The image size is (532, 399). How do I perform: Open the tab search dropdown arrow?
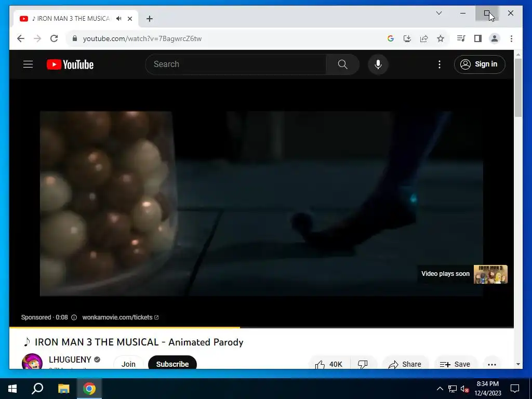click(438, 13)
